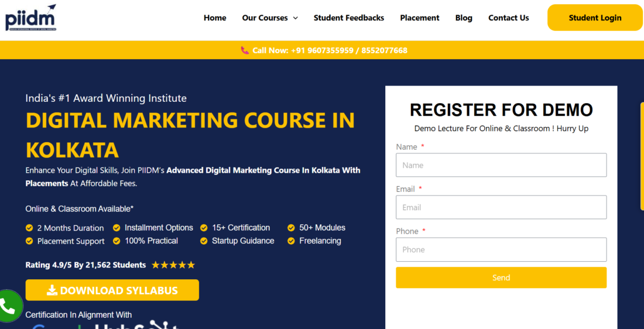
Task: Click checkmark icon beside 15+ Certification
Action: (204, 228)
